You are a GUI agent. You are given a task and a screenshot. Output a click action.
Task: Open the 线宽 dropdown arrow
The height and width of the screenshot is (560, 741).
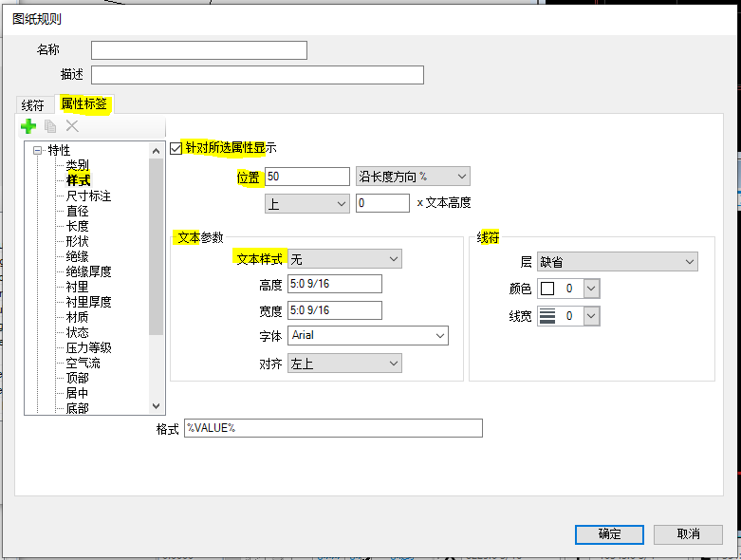[591, 316]
